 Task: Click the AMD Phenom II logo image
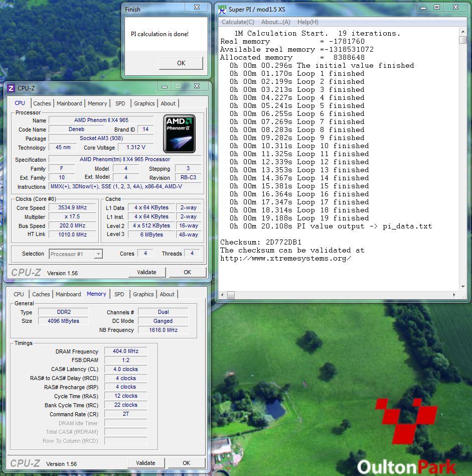point(179,134)
